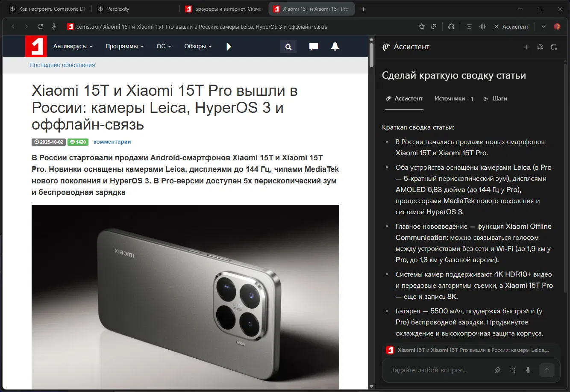Click the comss.ru red logo in site header

tap(36, 46)
